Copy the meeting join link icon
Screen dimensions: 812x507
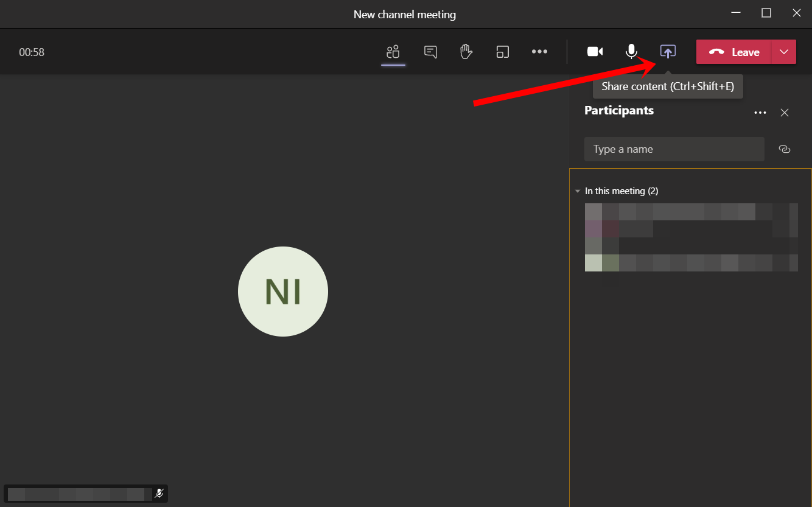(784, 149)
